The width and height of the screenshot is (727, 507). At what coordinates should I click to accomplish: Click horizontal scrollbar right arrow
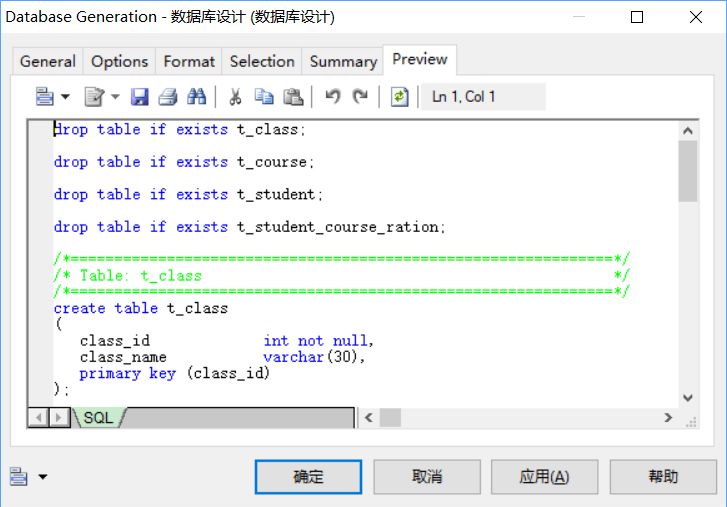pyautogui.click(x=668, y=418)
